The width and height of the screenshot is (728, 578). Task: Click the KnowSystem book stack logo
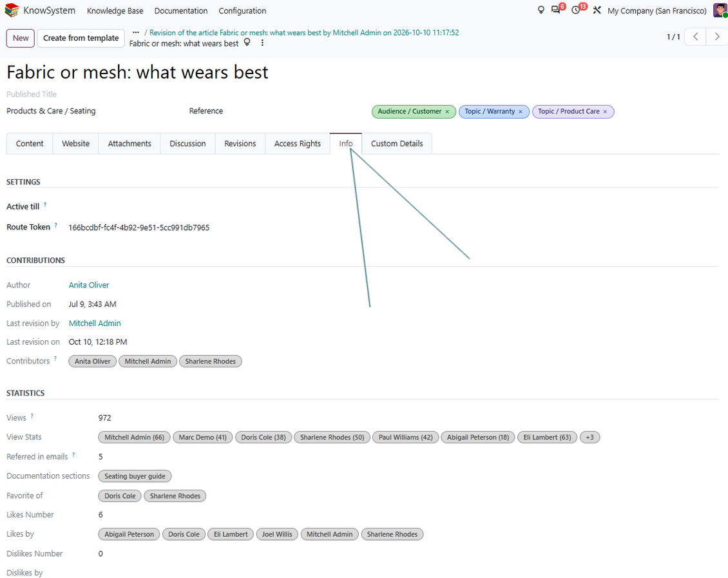point(12,10)
